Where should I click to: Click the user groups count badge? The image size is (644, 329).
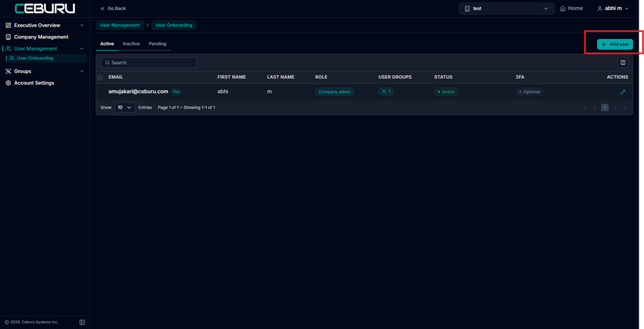coord(386,92)
